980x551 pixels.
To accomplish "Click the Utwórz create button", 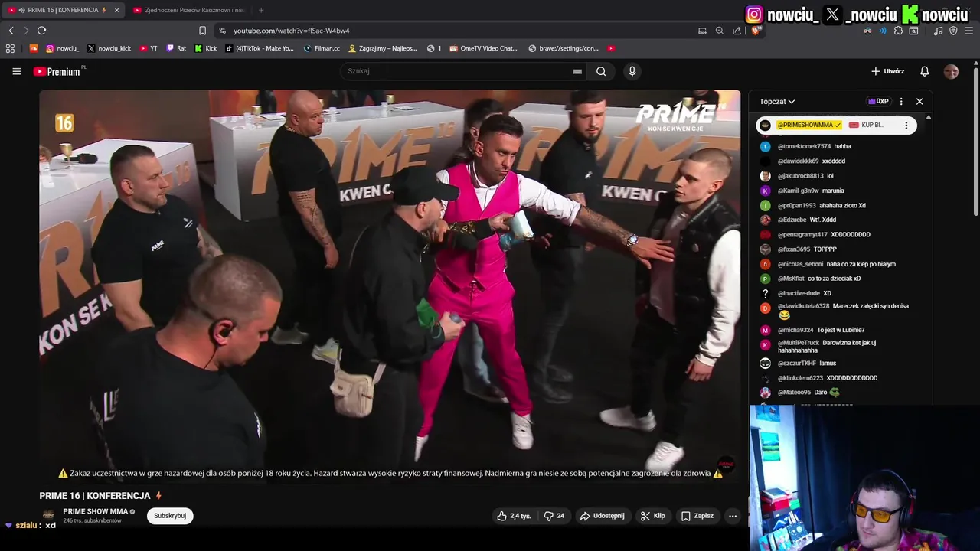I will 888,71.
